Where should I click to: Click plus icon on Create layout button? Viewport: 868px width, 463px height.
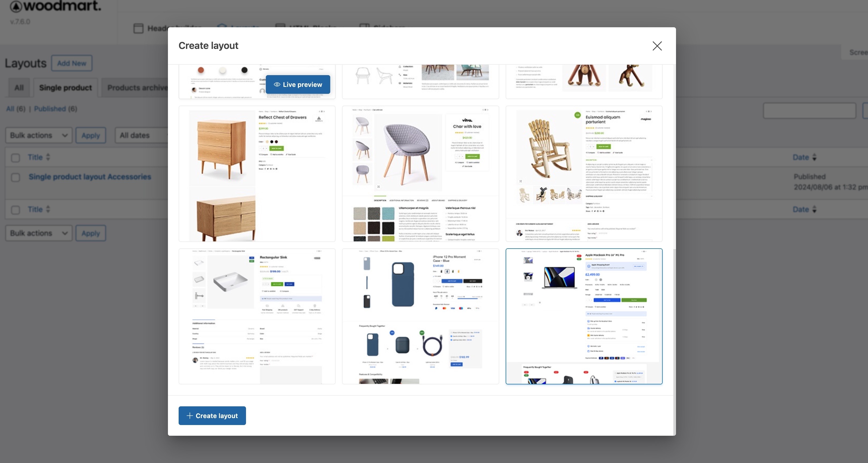pos(190,415)
